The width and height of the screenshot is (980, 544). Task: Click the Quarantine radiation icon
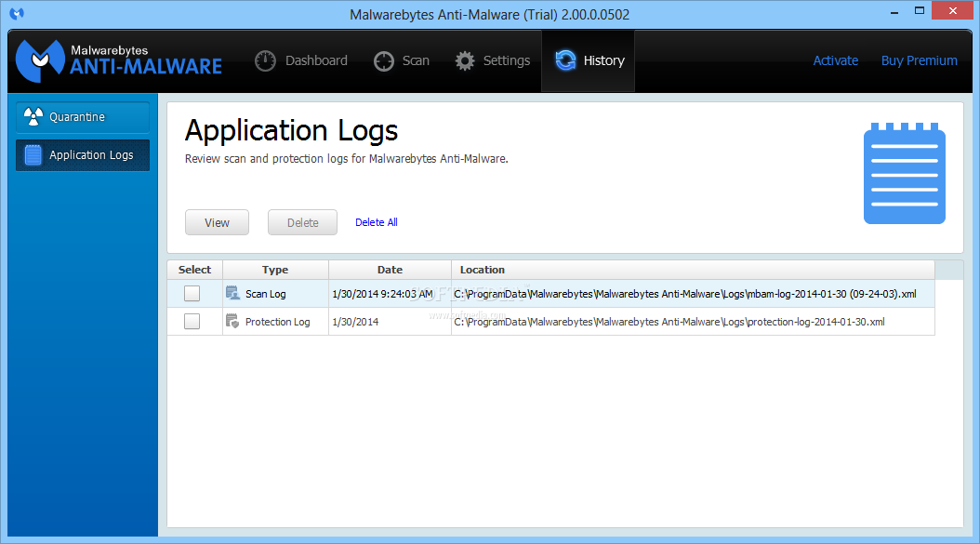tap(33, 116)
